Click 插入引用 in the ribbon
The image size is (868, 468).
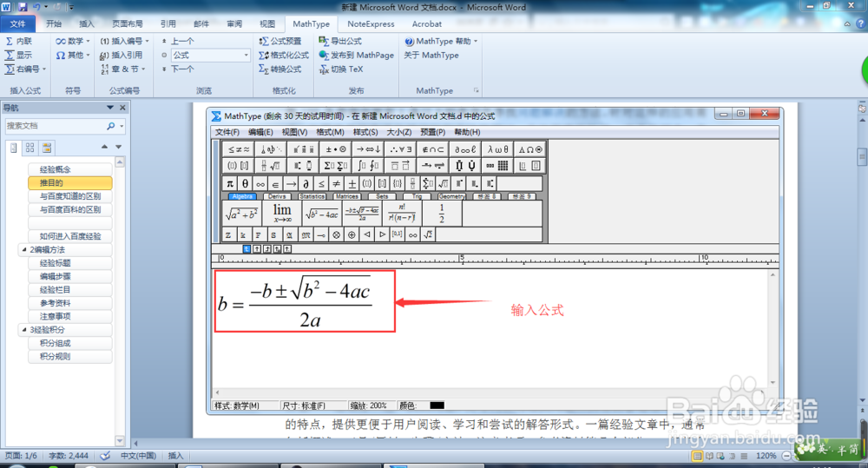click(x=121, y=55)
